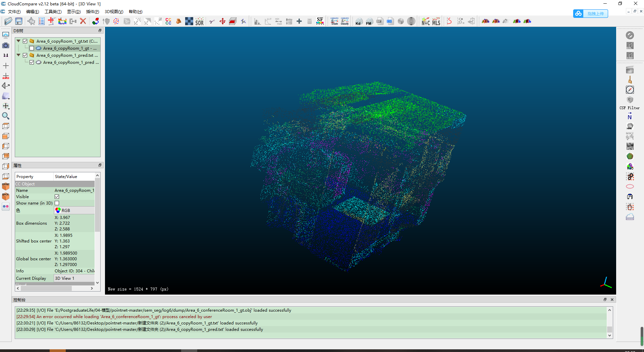Screen dimensions: 644x352
Task: Click the Name property value field
Action: 74,190
